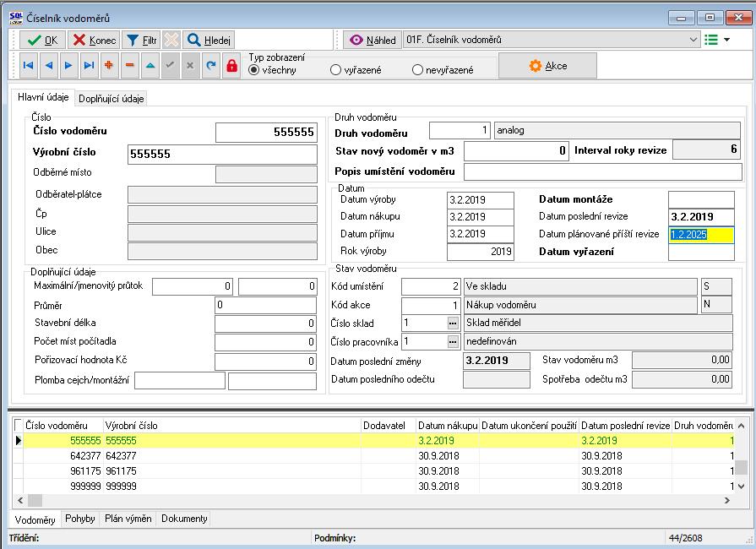The image size is (756, 549).
Task: Click the Průměr input field
Action: click(266, 305)
